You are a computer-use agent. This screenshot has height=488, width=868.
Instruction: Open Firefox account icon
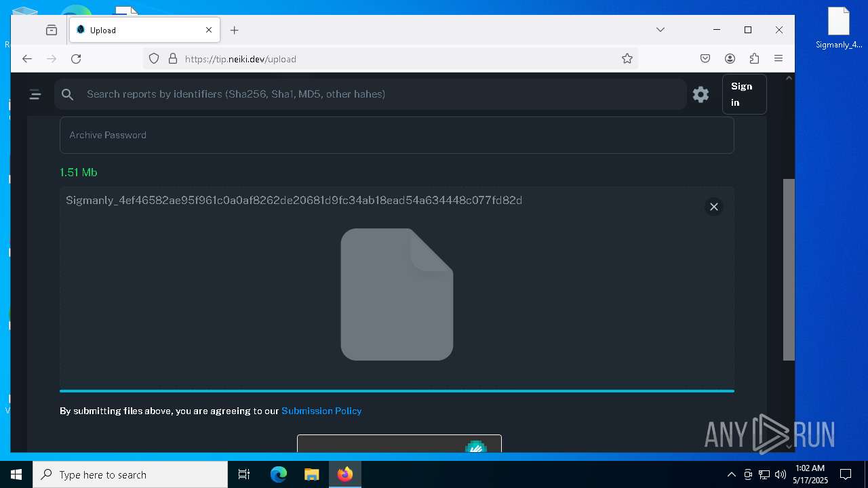click(x=730, y=59)
